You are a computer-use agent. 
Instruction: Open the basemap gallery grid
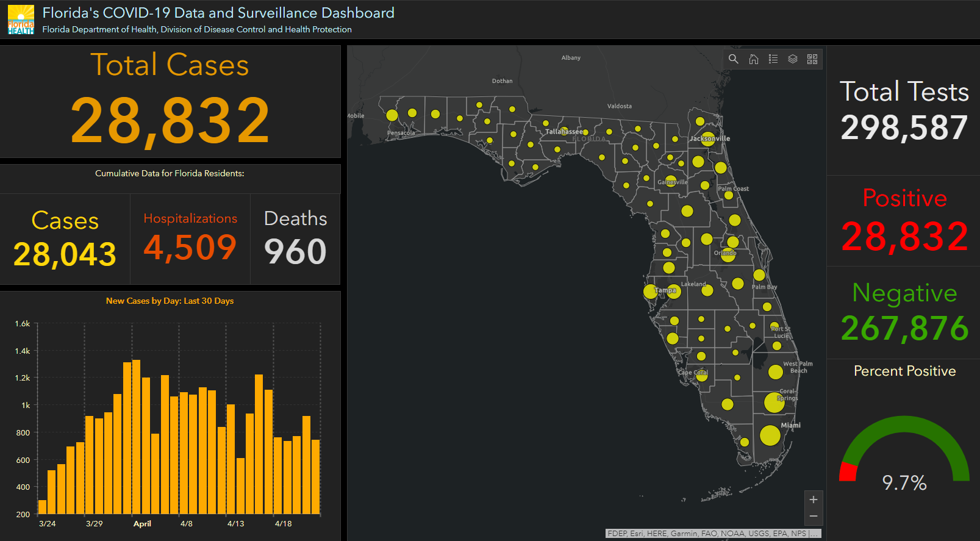tap(812, 59)
